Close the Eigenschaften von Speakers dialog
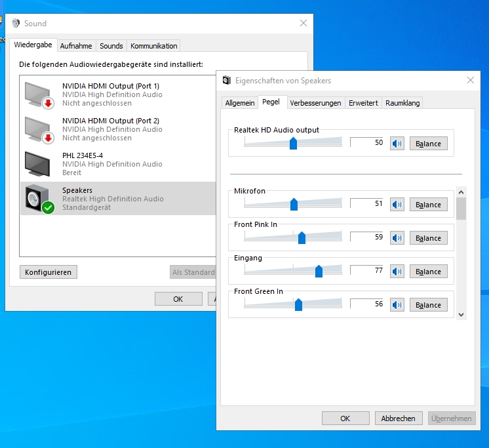This screenshot has height=448, width=489. point(471,80)
